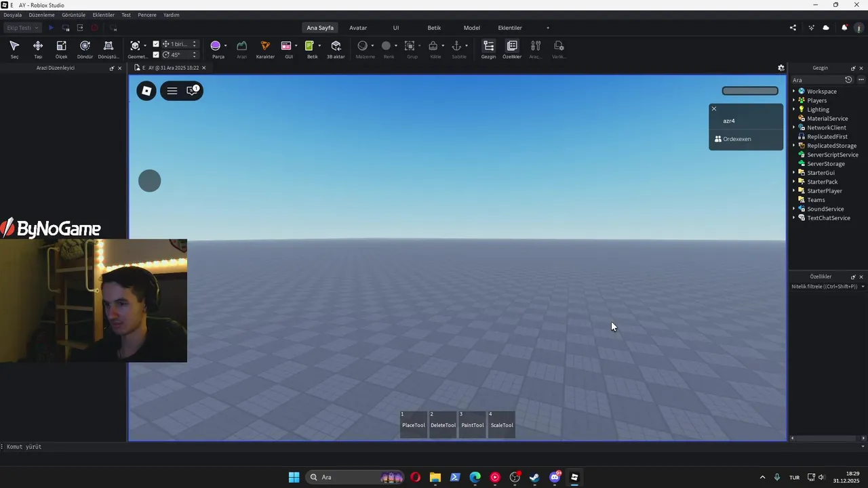868x488 pixels.
Task: Click the Roblox logo menu in viewport
Action: pos(146,91)
